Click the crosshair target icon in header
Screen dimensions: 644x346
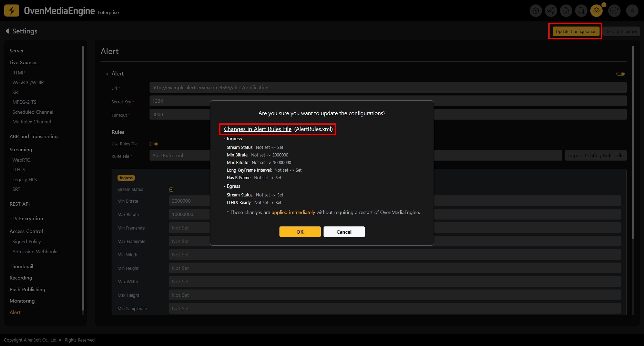click(535, 11)
